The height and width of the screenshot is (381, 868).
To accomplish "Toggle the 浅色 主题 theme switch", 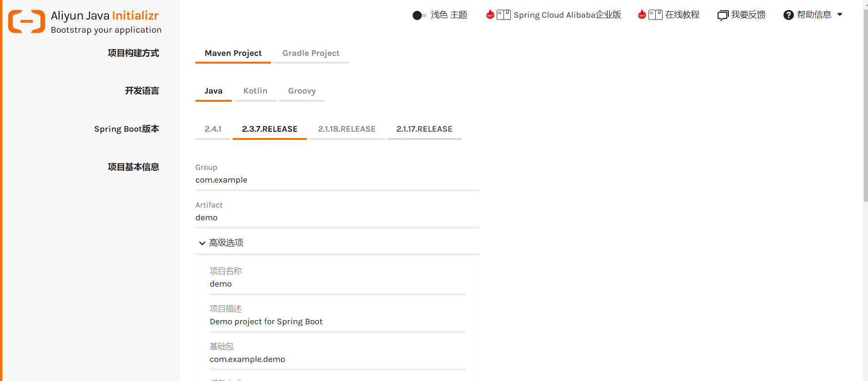I will (x=419, y=15).
